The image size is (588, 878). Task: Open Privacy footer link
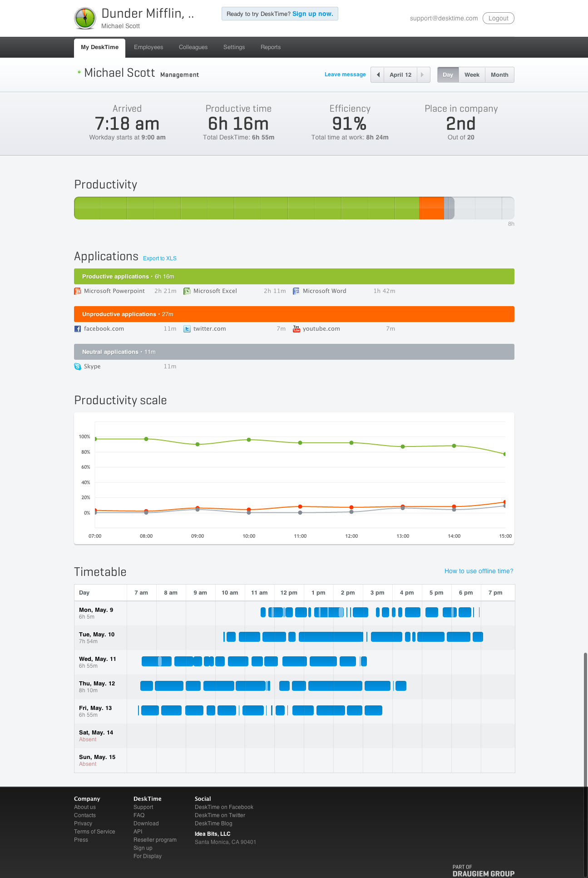tap(83, 823)
